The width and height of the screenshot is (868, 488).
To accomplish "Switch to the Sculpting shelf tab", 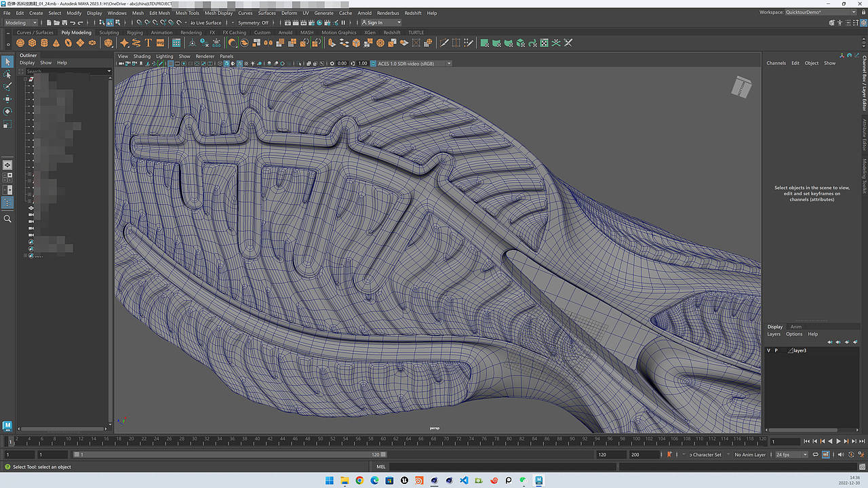I will click(108, 33).
